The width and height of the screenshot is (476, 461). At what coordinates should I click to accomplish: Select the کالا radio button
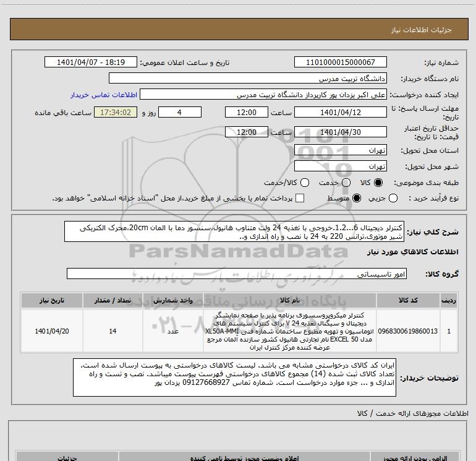tap(378, 183)
